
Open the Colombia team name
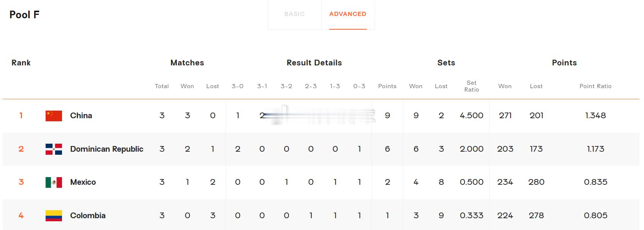tap(88, 216)
